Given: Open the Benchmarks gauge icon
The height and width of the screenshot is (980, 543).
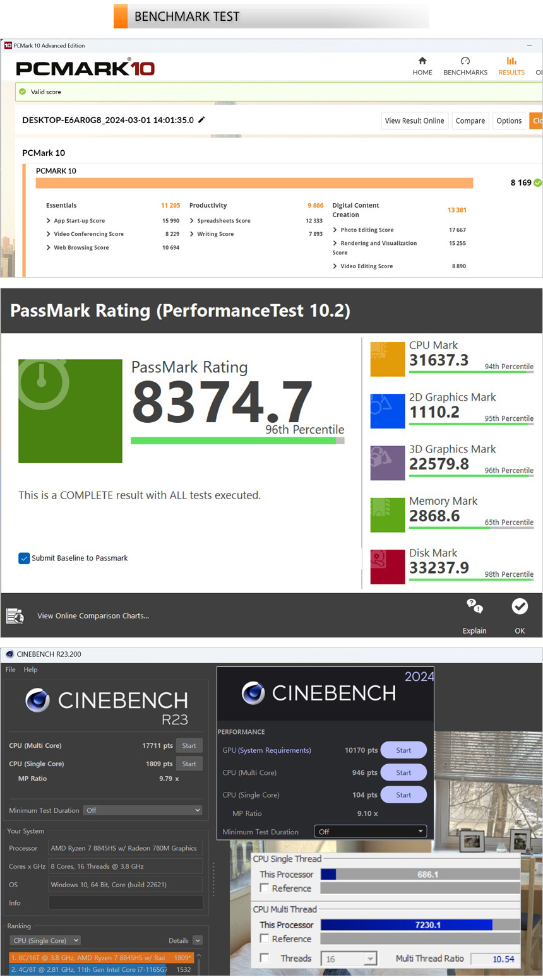Looking at the screenshot, I should tap(465, 61).
